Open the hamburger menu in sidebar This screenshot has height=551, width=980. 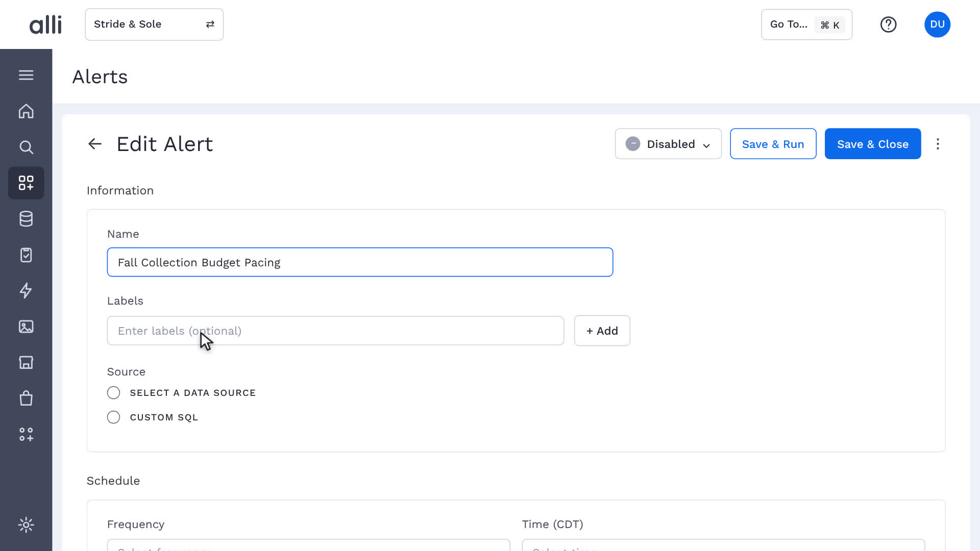pos(26,75)
